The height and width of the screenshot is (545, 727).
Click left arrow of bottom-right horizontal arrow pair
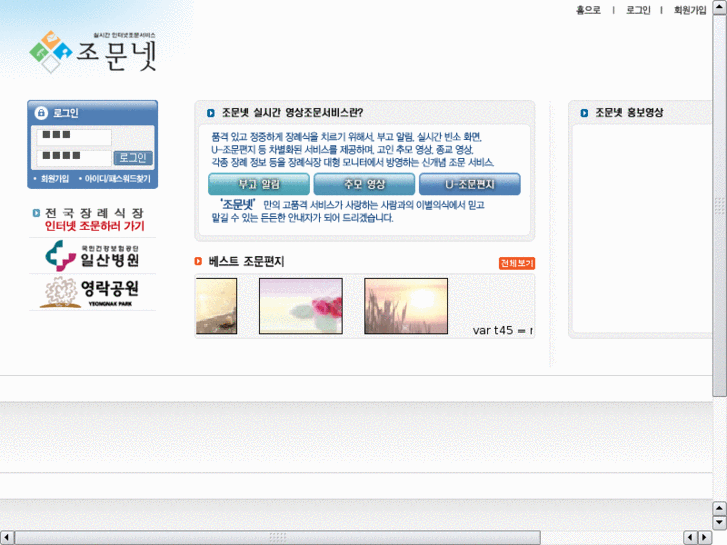click(690, 537)
